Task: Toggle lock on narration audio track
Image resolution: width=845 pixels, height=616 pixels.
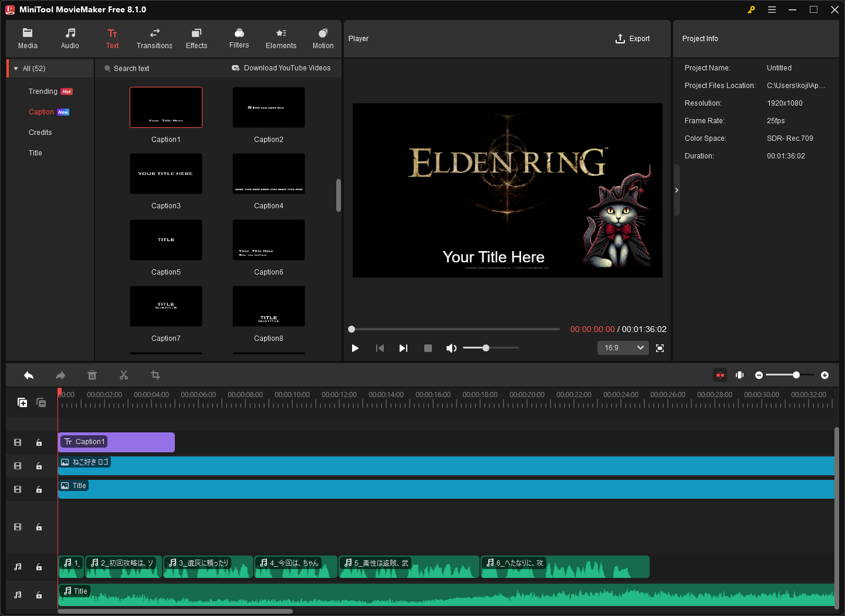Action: coord(39,567)
